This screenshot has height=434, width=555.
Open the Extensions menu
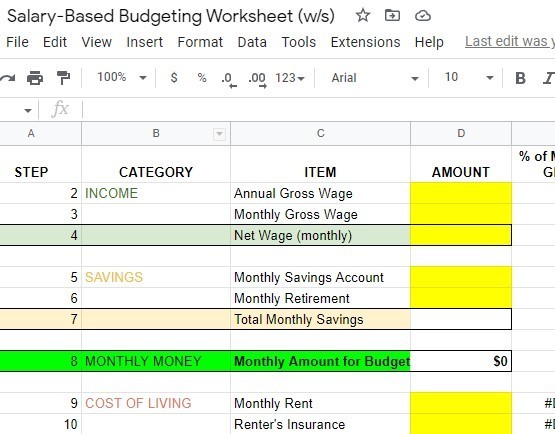(x=365, y=42)
